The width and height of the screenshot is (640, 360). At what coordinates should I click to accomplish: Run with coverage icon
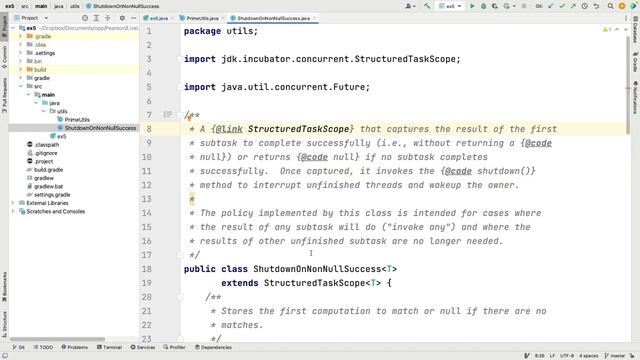coord(495,6)
